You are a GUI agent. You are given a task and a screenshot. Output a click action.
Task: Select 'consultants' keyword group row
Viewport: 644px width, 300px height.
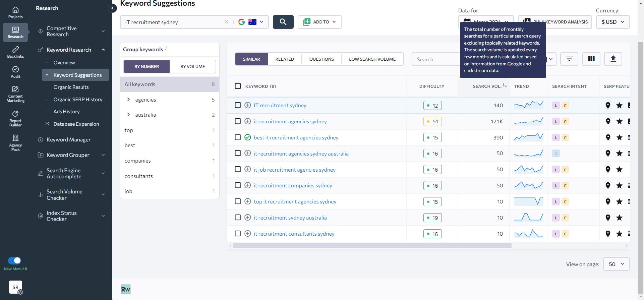170,176
